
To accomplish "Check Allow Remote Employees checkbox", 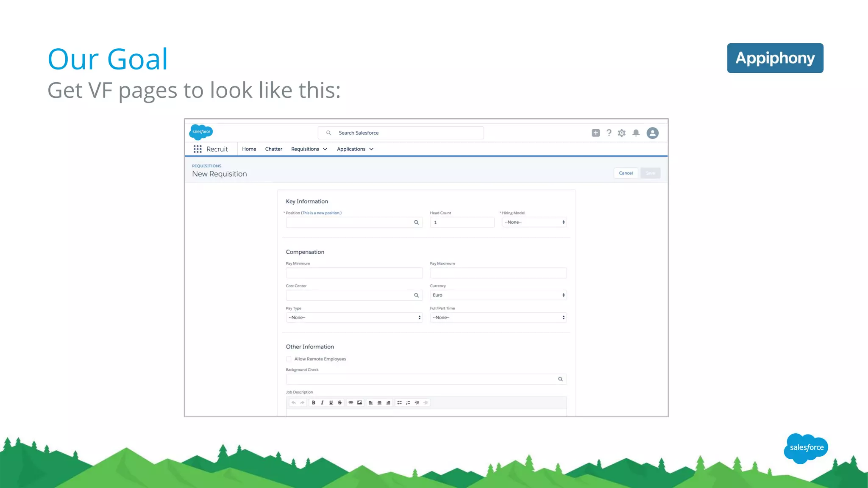I will coord(289,359).
